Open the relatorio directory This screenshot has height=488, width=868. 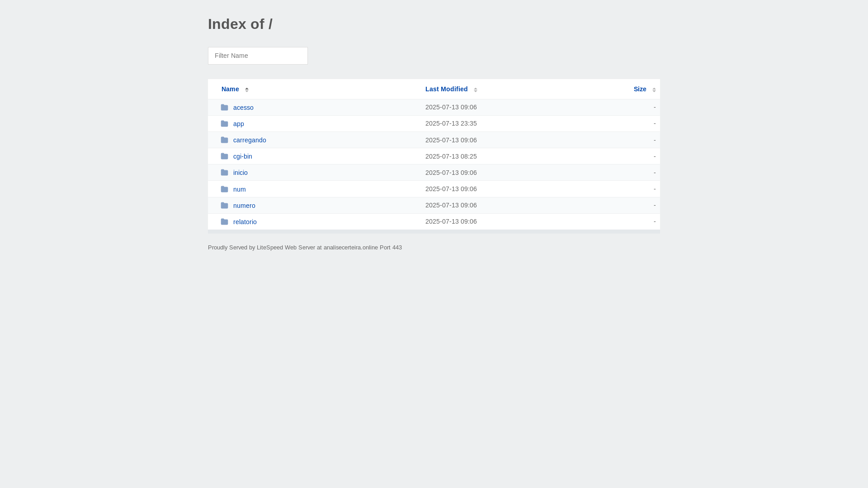tap(245, 222)
